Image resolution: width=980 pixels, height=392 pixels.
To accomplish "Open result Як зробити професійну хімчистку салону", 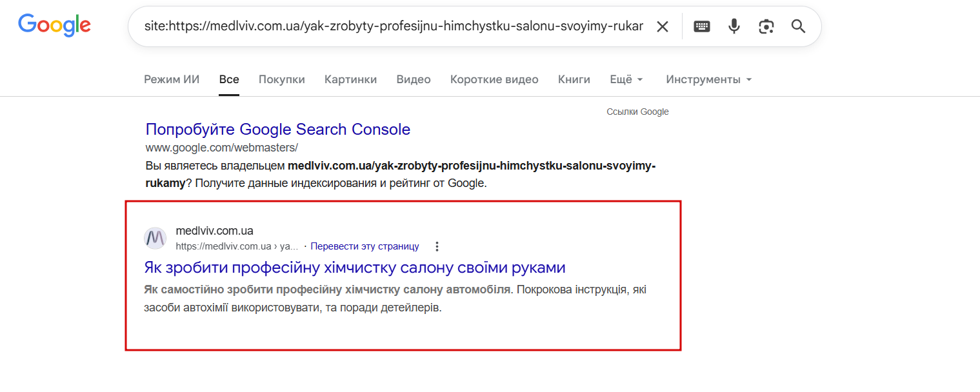I will 354,267.
